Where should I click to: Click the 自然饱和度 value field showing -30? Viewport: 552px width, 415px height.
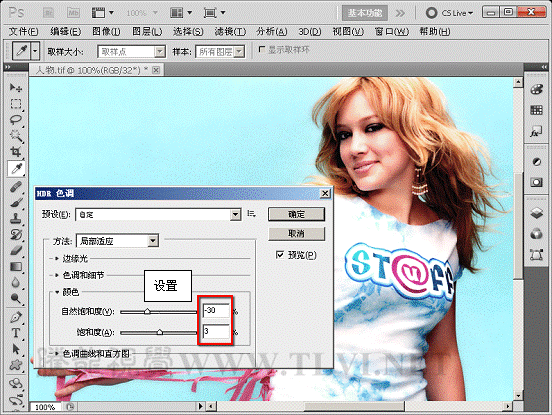216,310
